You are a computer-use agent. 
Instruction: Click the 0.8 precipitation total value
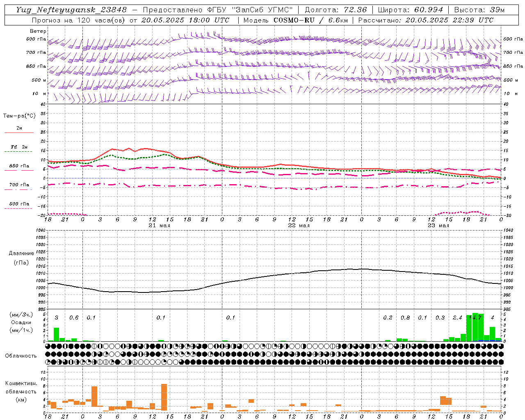(405, 318)
